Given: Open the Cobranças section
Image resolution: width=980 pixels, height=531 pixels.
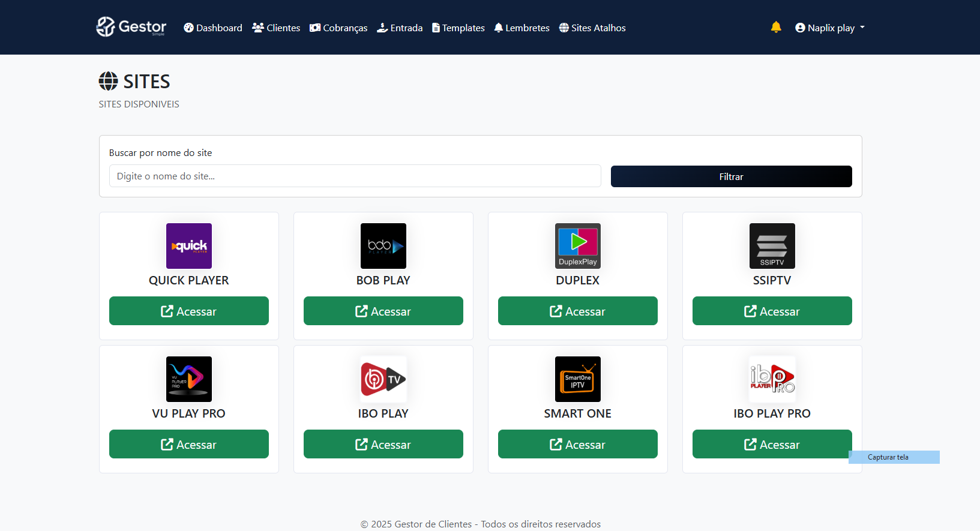Looking at the screenshot, I should pyautogui.click(x=338, y=28).
